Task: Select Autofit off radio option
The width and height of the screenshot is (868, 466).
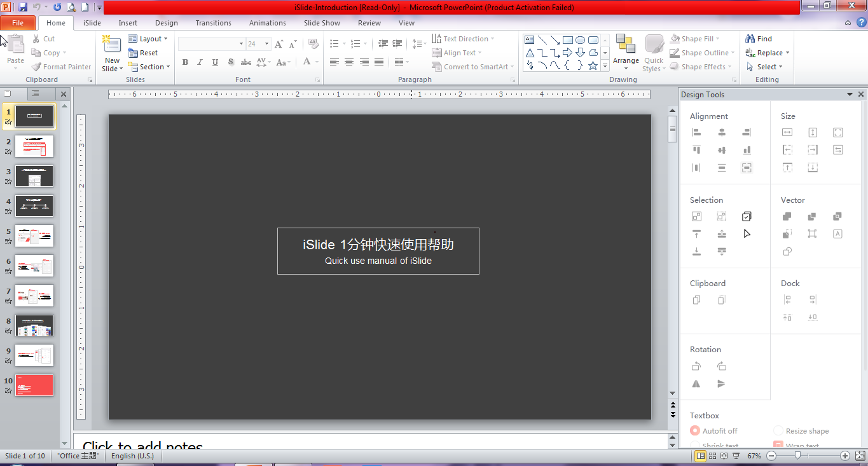Action: click(x=695, y=431)
